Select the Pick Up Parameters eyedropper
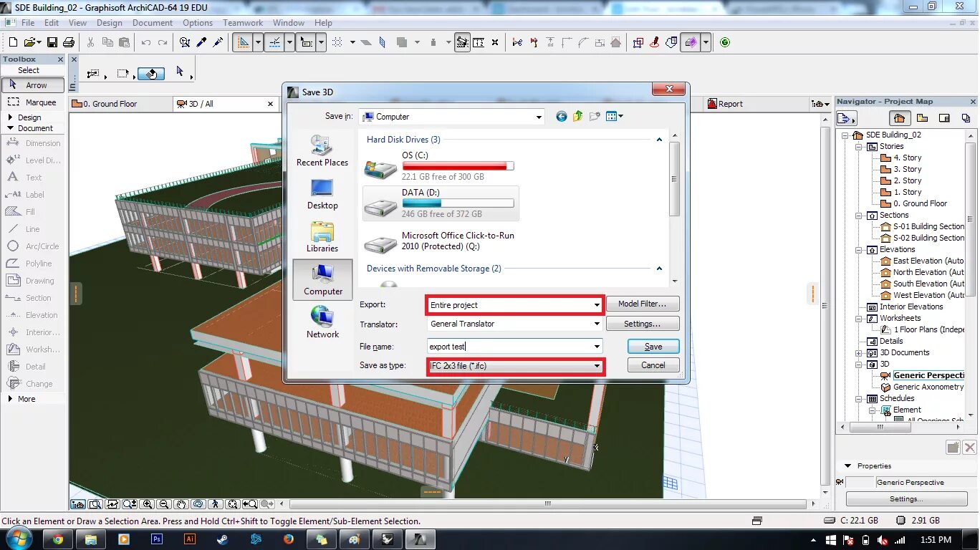The height and width of the screenshot is (550, 980). pos(201,42)
